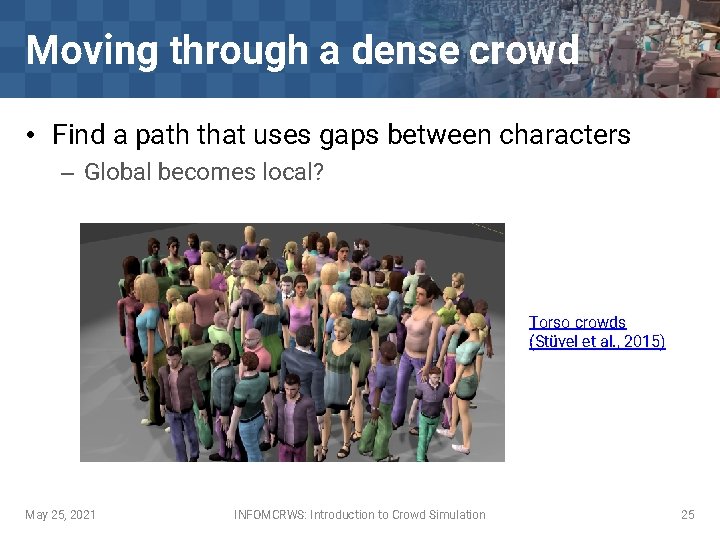Click the slide number 25

(687, 515)
